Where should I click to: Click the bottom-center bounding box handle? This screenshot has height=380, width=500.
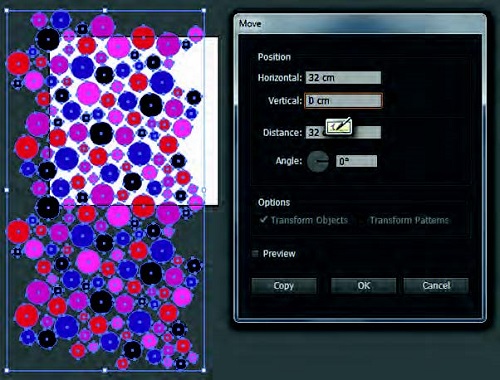point(105,370)
